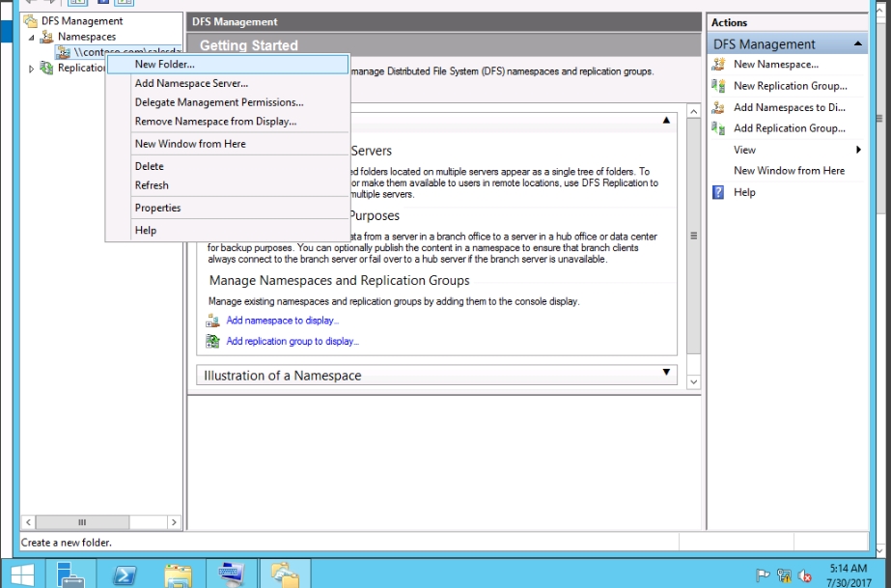
Task: Click the left arrow of the tree pane scrollbar
Action: click(x=28, y=522)
